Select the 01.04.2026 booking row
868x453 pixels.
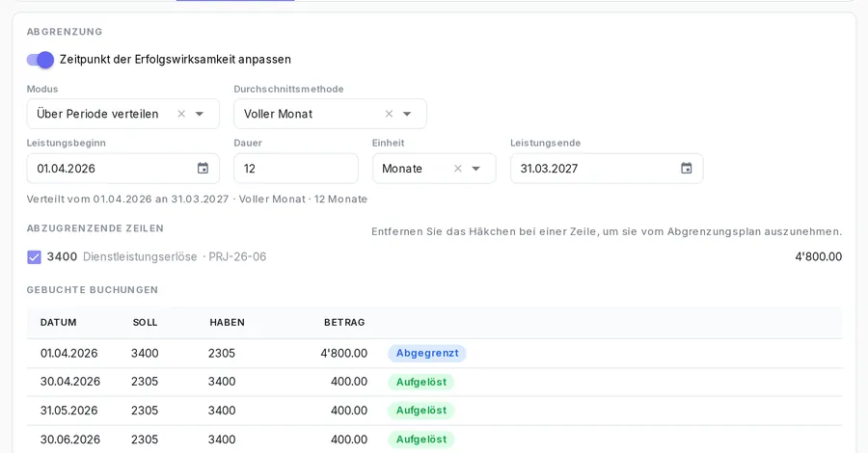pyautogui.click(x=435, y=354)
